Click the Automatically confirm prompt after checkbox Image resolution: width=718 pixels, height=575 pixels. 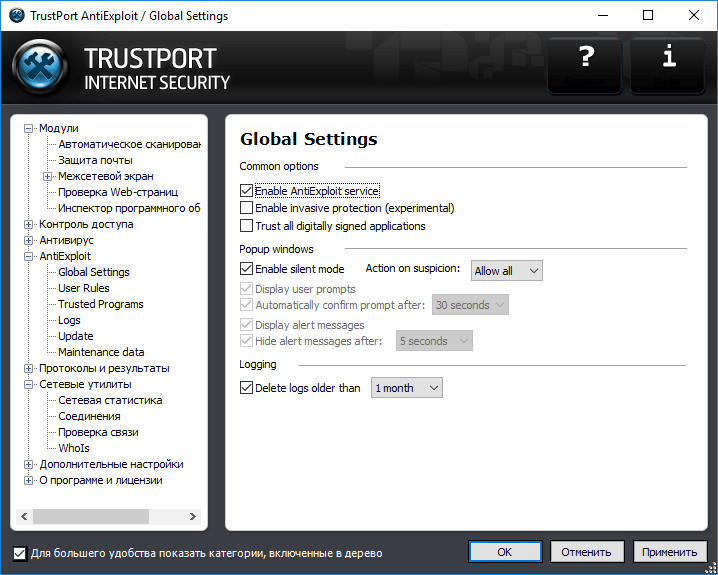(x=246, y=305)
